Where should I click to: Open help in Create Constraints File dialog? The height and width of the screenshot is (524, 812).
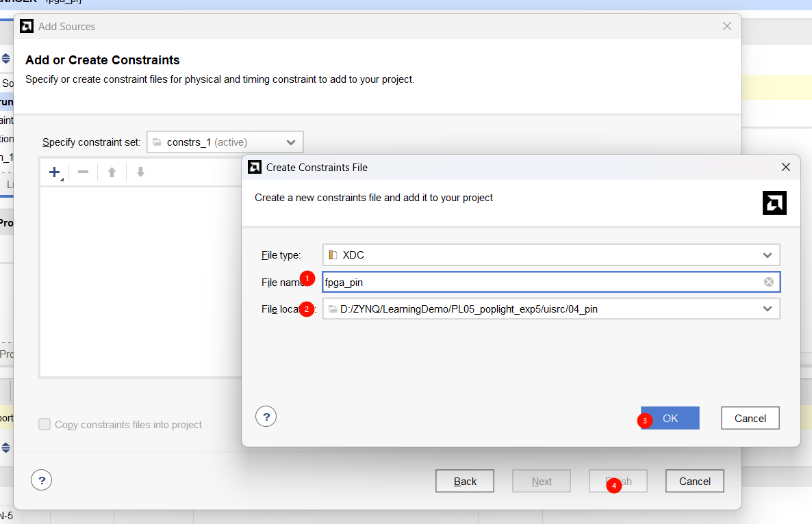[266, 416]
